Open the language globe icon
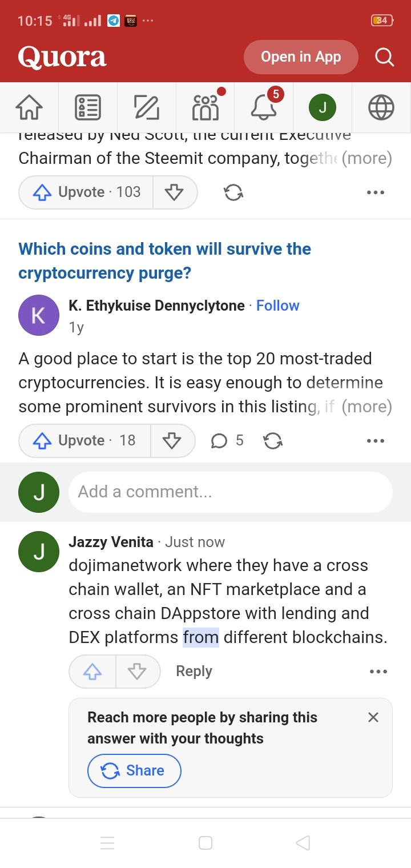The image size is (411, 868). pyautogui.click(x=381, y=107)
